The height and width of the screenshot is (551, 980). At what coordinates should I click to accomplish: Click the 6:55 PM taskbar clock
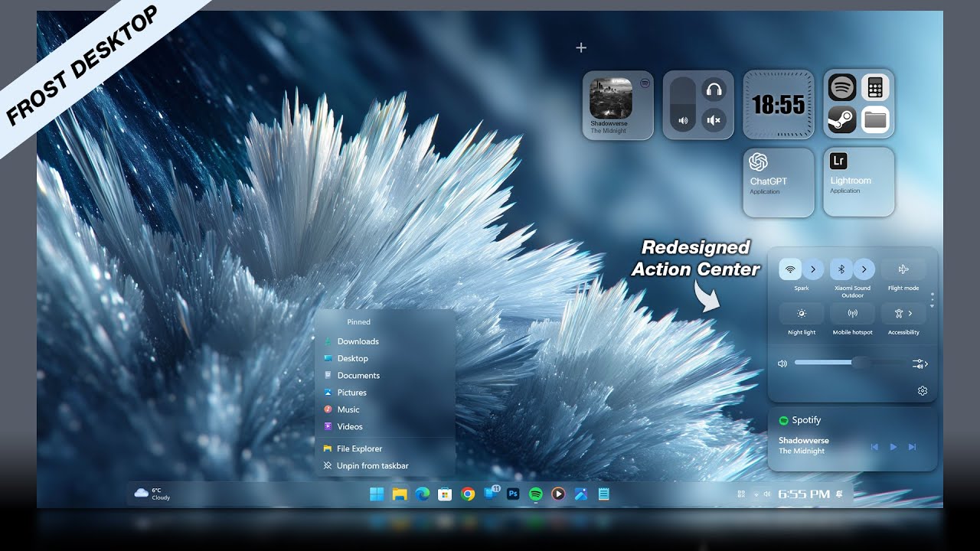pos(804,494)
